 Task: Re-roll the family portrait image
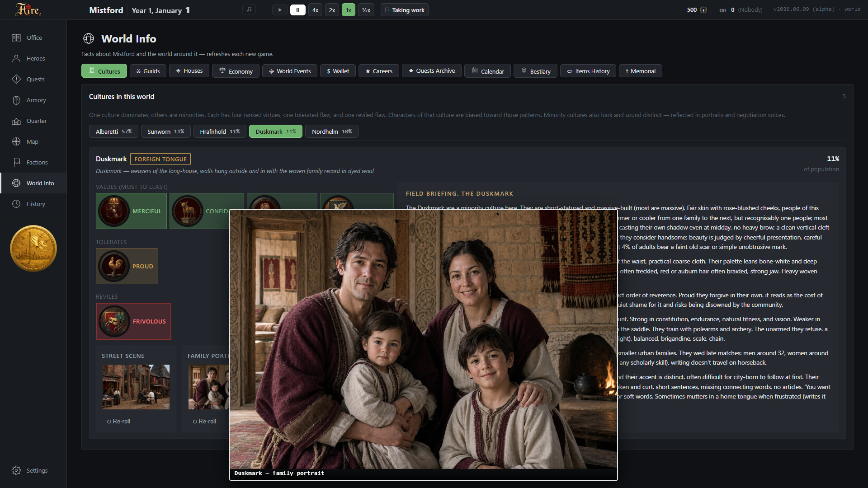click(x=204, y=421)
